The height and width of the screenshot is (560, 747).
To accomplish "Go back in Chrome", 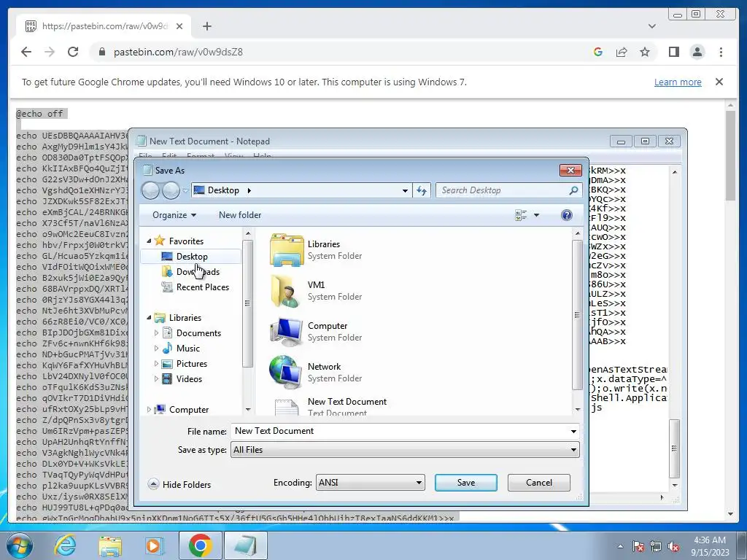I will [x=26, y=52].
